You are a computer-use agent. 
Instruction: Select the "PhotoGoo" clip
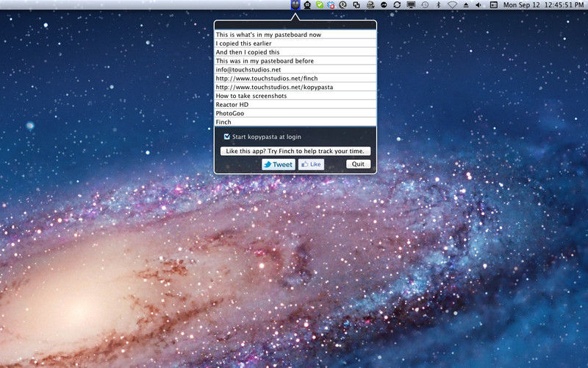tap(295, 113)
